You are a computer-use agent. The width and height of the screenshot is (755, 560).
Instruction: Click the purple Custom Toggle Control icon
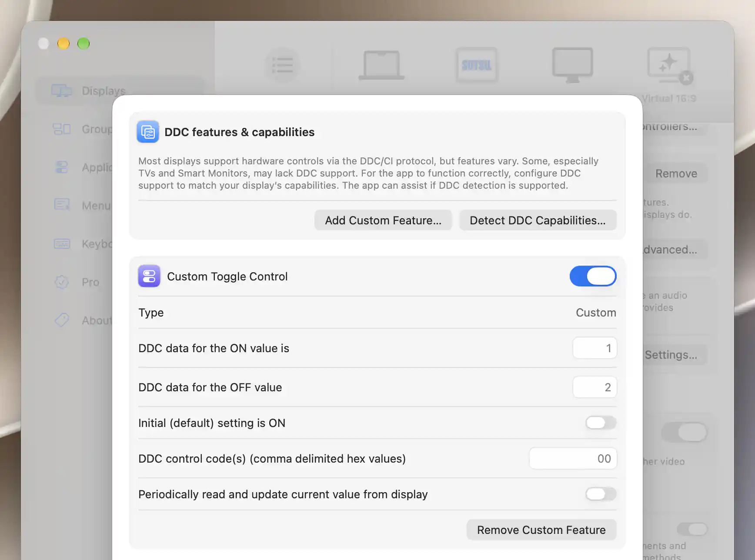pyautogui.click(x=149, y=276)
